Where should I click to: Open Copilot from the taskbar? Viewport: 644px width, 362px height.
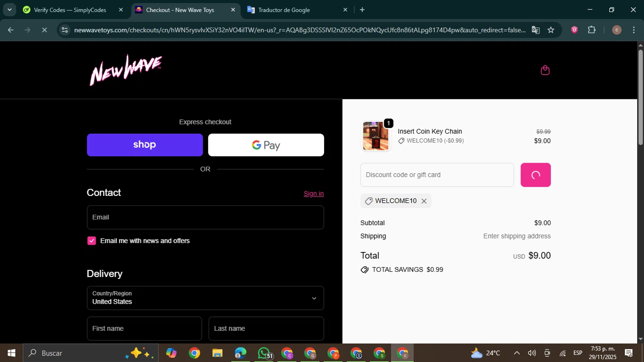[x=171, y=353]
